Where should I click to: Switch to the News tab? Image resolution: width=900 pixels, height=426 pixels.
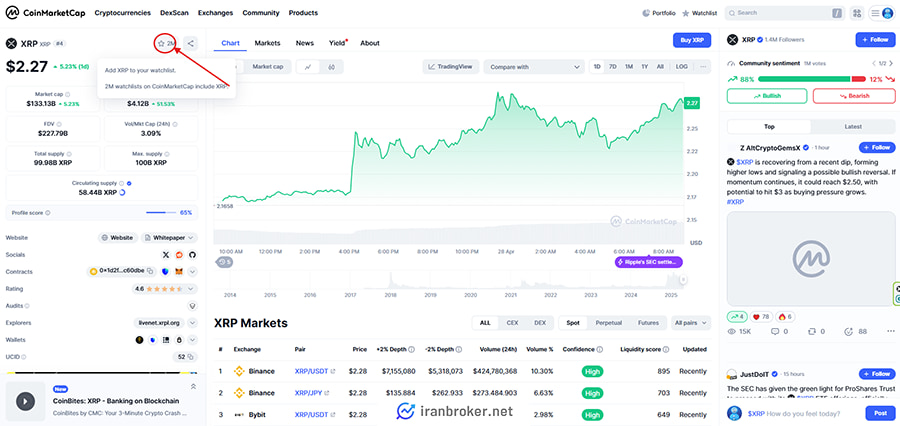tap(305, 43)
